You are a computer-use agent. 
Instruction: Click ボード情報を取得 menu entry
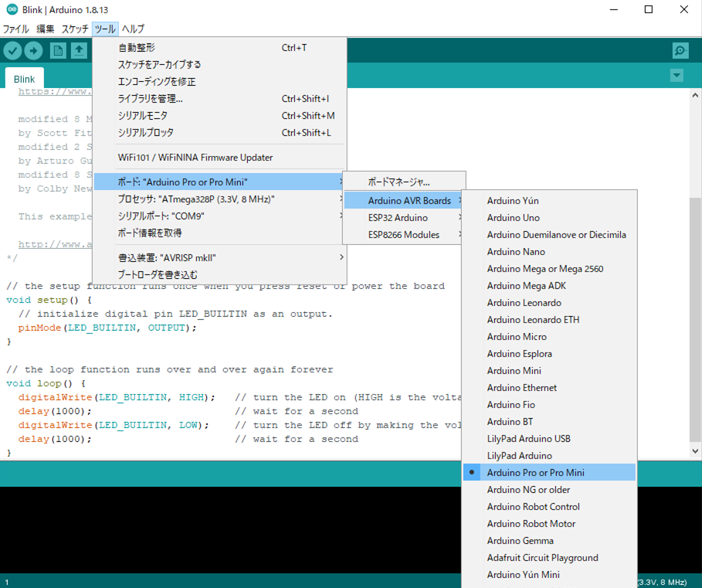pyautogui.click(x=219, y=233)
